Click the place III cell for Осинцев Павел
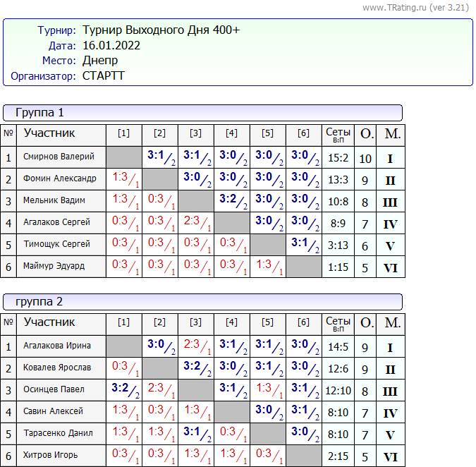The width and height of the screenshot is (476, 467). coord(390,391)
